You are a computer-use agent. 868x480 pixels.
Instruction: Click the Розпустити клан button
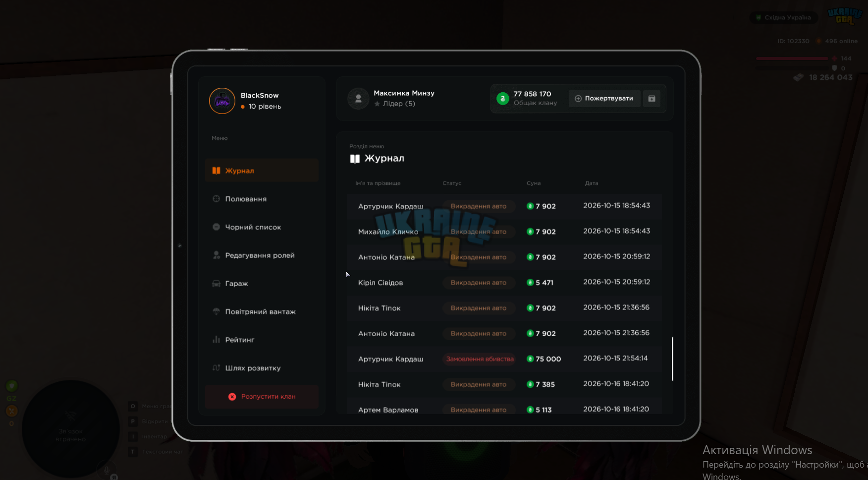(262, 397)
